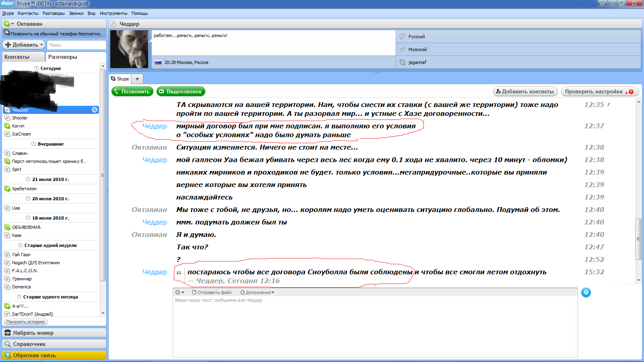Click the conversation list scroll up arrow

click(103, 66)
